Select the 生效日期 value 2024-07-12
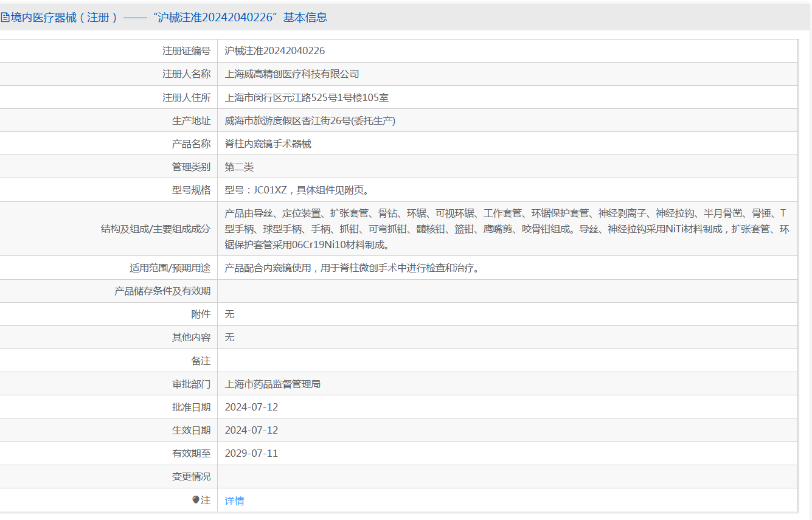 pyautogui.click(x=251, y=430)
